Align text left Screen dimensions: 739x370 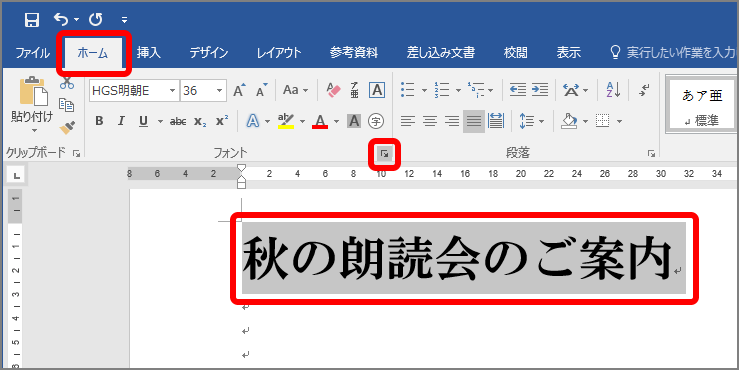coord(408,121)
